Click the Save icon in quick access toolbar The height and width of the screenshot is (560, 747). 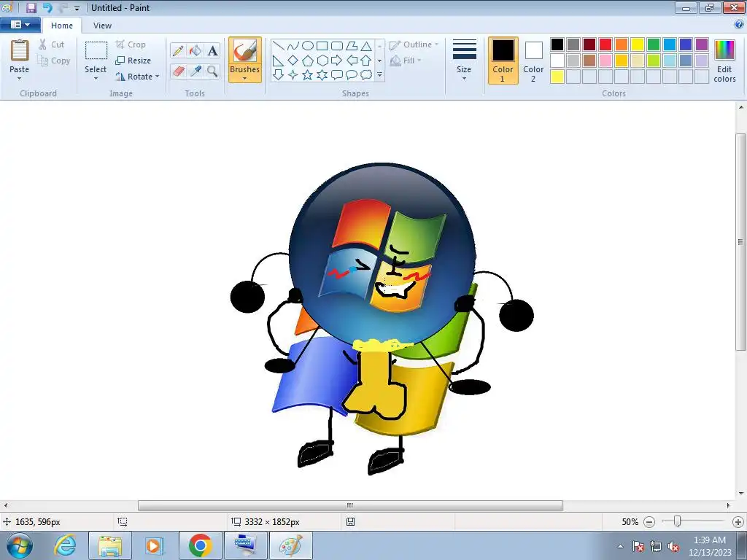(31, 7)
